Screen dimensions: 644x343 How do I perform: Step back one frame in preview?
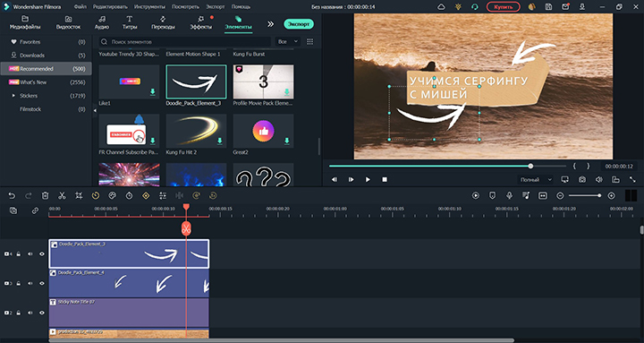click(x=335, y=180)
